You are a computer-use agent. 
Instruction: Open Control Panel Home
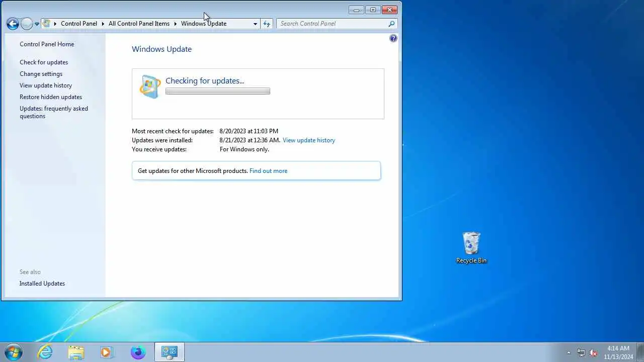47,44
